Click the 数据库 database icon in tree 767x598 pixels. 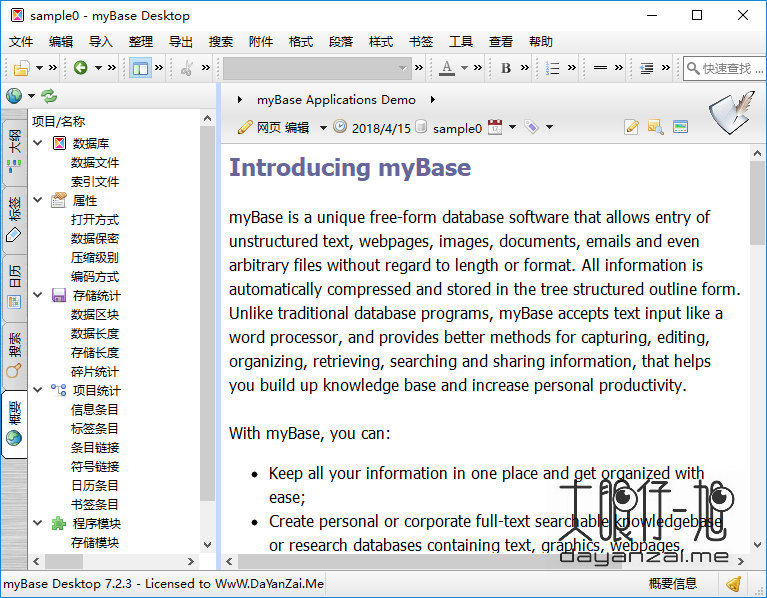tap(59, 143)
